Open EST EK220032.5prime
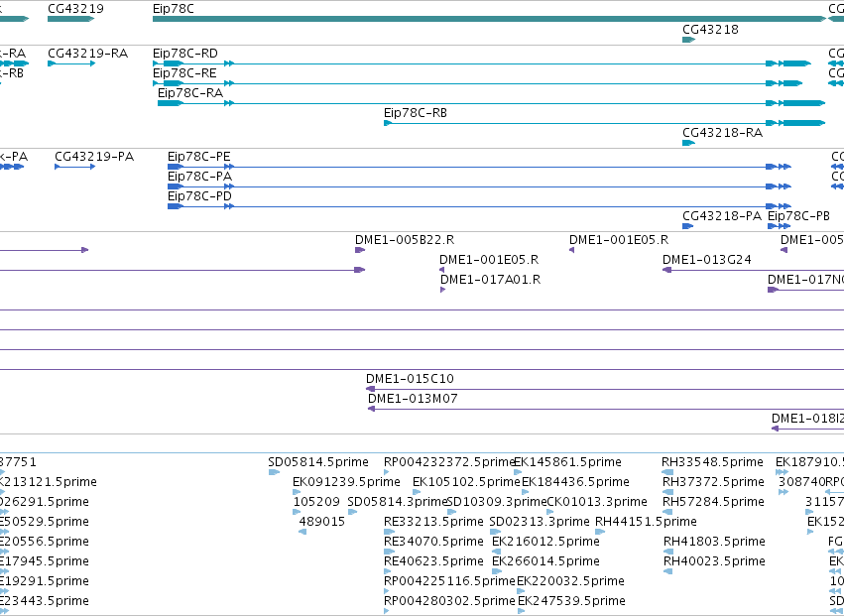 coord(570,582)
